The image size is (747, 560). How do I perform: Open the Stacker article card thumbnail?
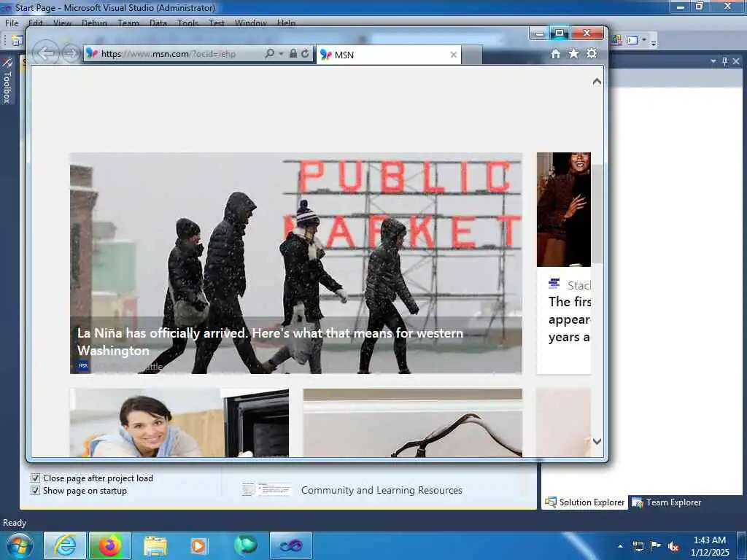[564, 209]
